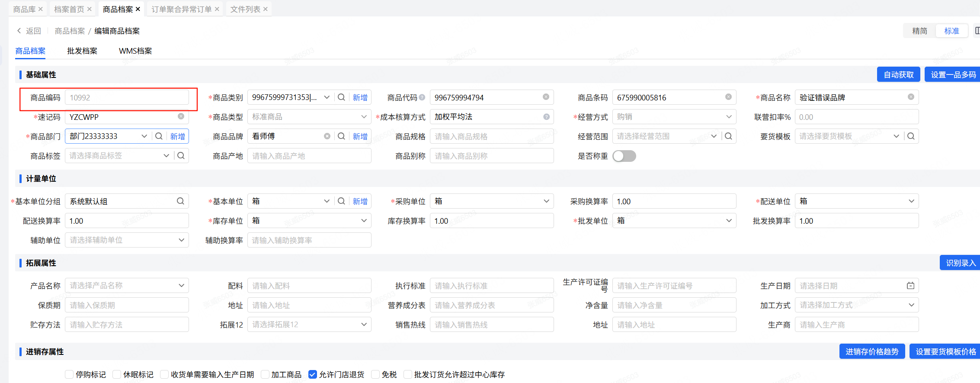The image size is (980, 383).
Task: Open the help tooltip icon next to 商品代码
Action: [422, 97]
